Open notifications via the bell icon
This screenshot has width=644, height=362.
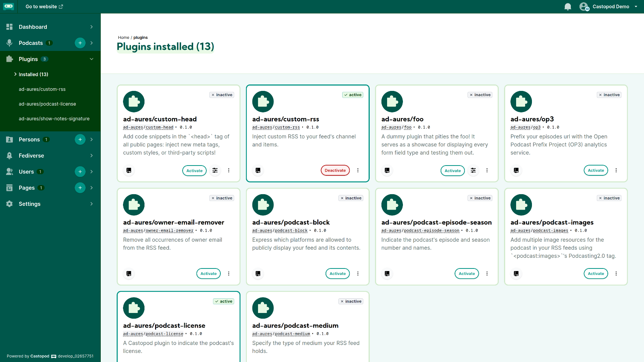coord(567,6)
